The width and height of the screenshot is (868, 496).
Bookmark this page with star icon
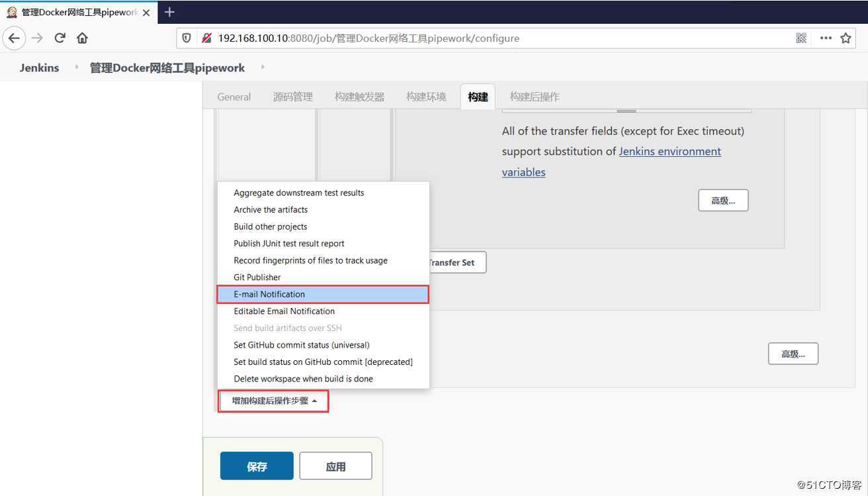coord(846,38)
